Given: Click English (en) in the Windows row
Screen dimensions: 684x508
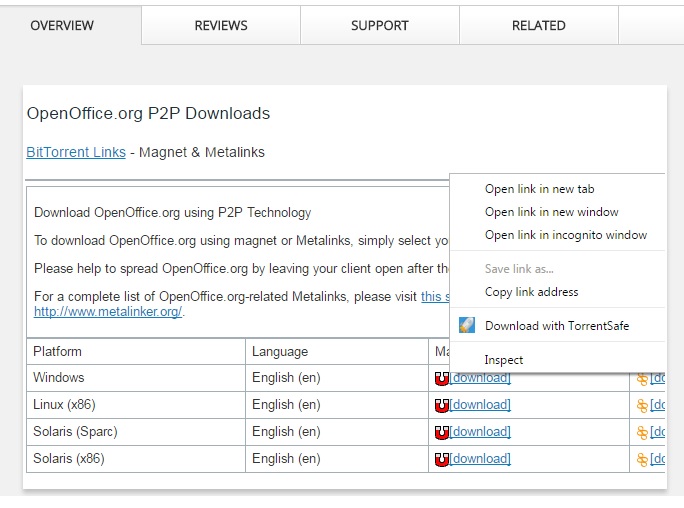Looking at the screenshot, I should (286, 378).
